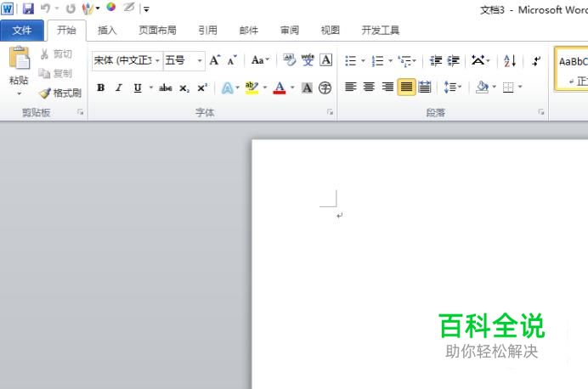Align text right
The image size is (588, 389).
[x=387, y=87]
